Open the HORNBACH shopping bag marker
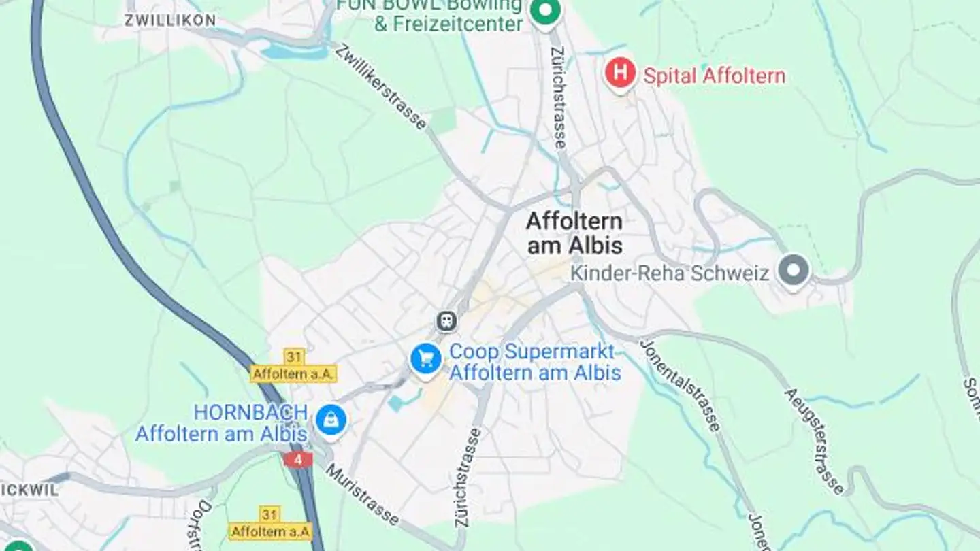 331,421
